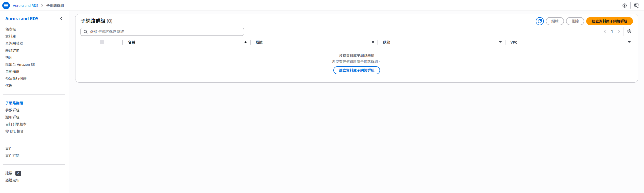Click the 刪除 button

[575, 21]
